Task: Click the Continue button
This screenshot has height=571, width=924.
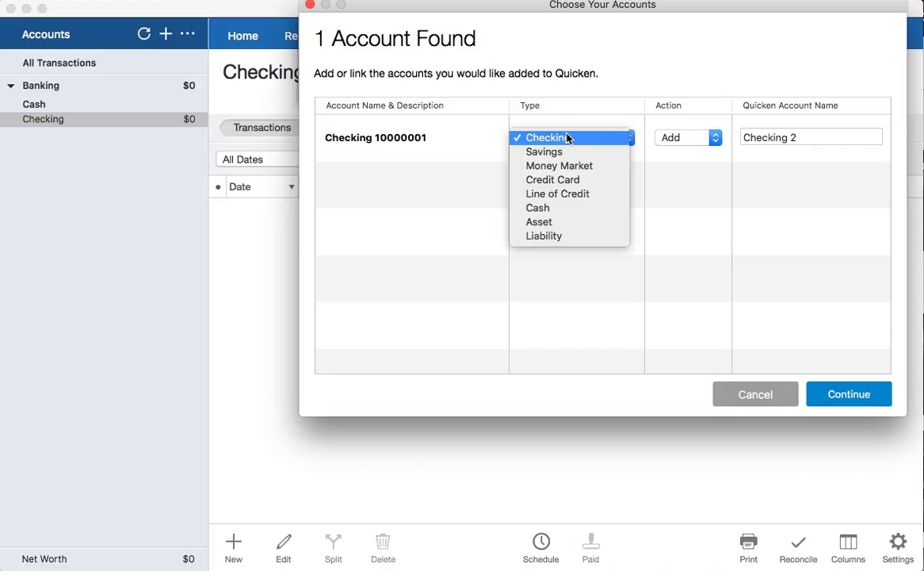Action: [x=849, y=394]
